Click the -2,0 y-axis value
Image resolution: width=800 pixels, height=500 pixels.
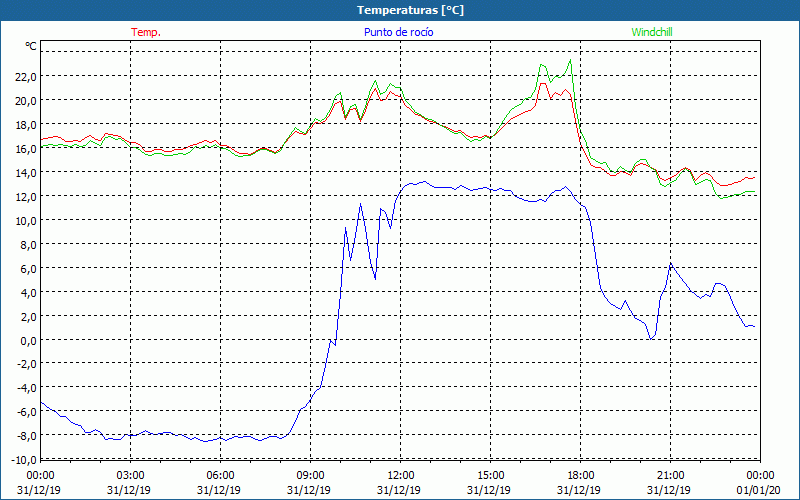(27, 364)
